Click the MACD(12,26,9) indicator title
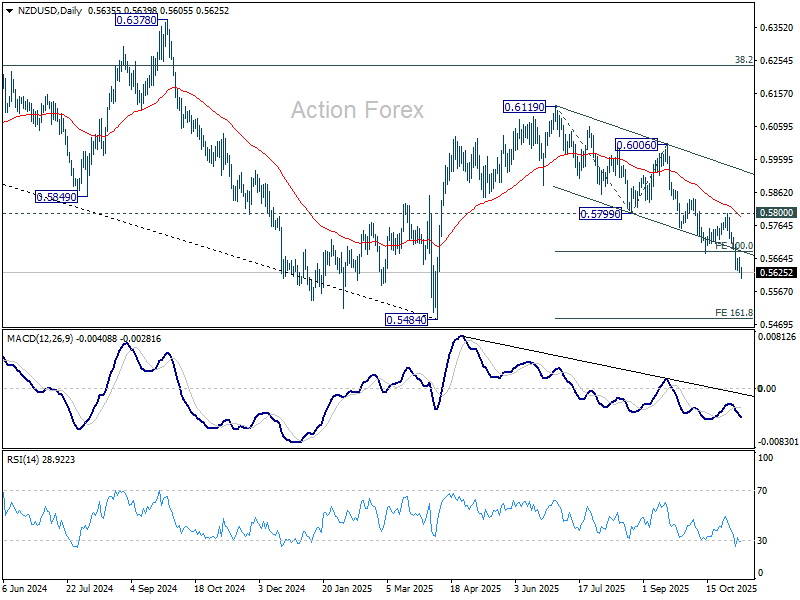This screenshot has width=800, height=600. coord(40,339)
